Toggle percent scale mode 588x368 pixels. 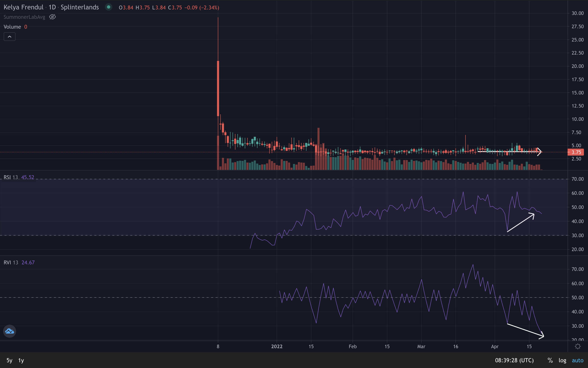[550, 360]
